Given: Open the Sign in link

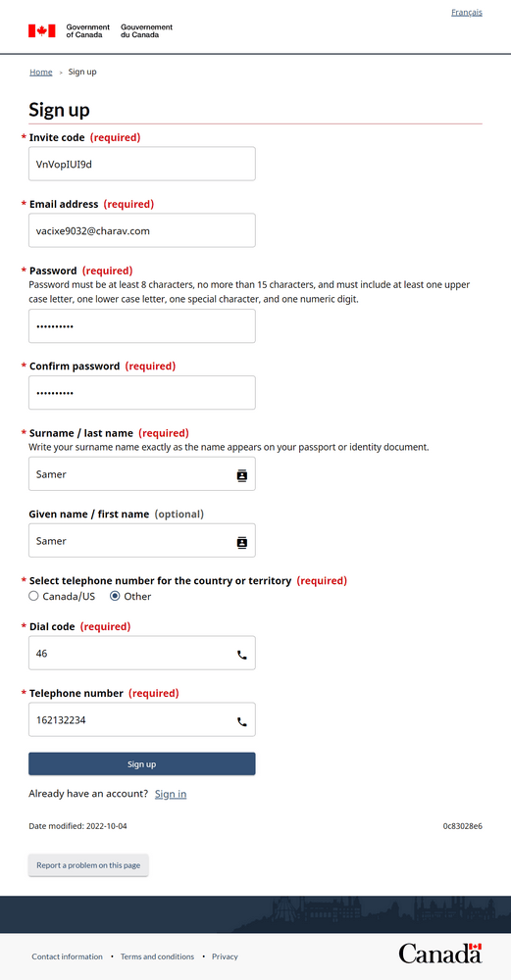Looking at the screenshot, I should point(171,794).
